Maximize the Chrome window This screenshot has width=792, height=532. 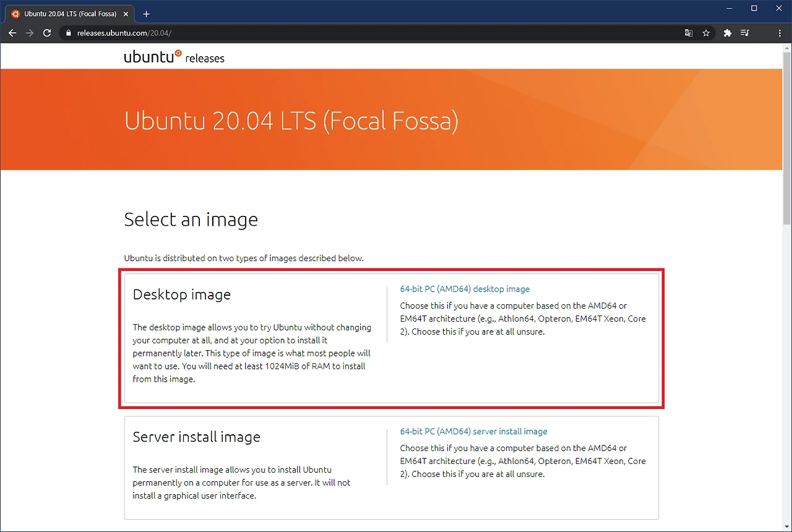click(x=754, y=8)
